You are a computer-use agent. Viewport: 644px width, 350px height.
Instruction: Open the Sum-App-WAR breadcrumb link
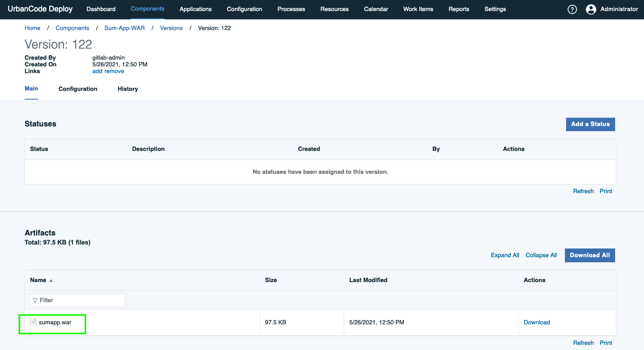point(125,28)
